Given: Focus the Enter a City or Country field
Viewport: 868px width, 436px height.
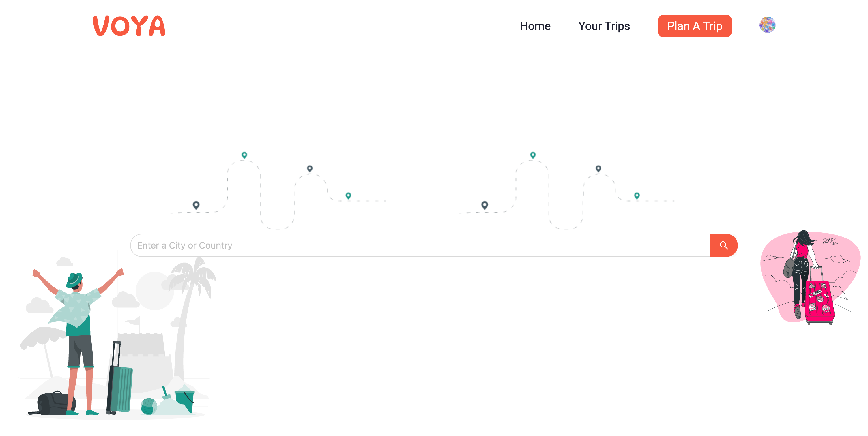Looking at the screenshot, I should click(x=420, y=245).
